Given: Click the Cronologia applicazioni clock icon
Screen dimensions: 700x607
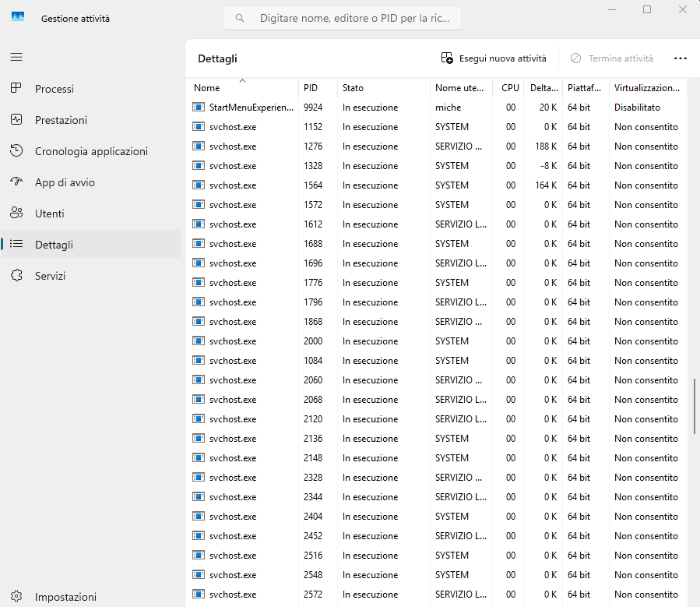Looking at the screenshot, I should point(16,150).
